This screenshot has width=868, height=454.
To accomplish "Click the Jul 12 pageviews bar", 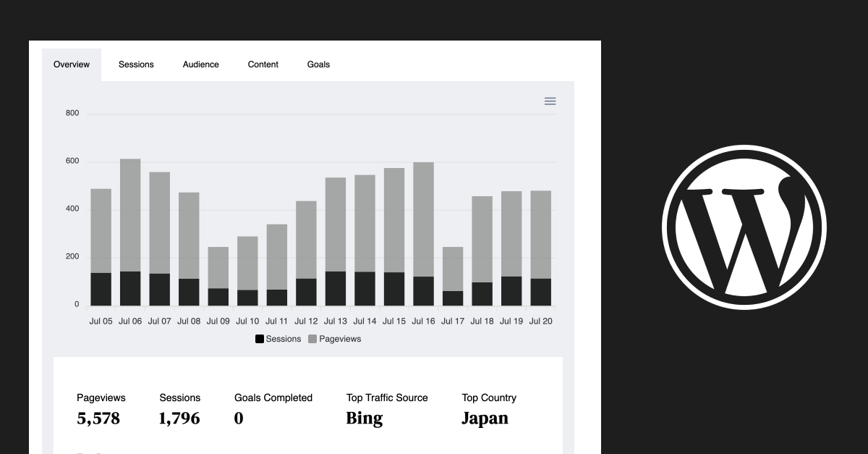I will [306, 240].
